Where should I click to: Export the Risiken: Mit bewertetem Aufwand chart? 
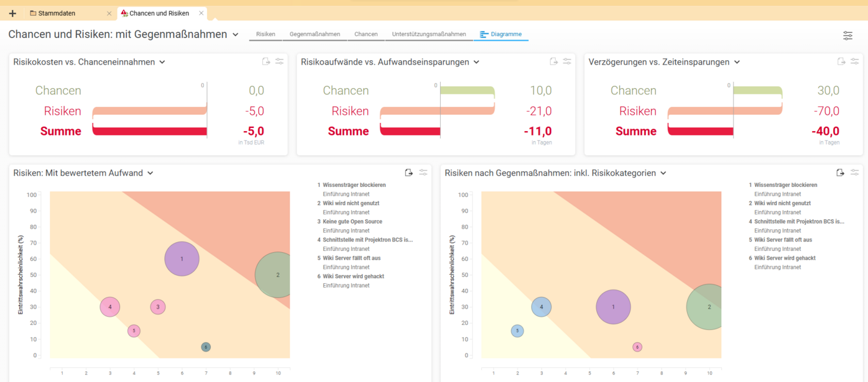click(x=409, y=173)
